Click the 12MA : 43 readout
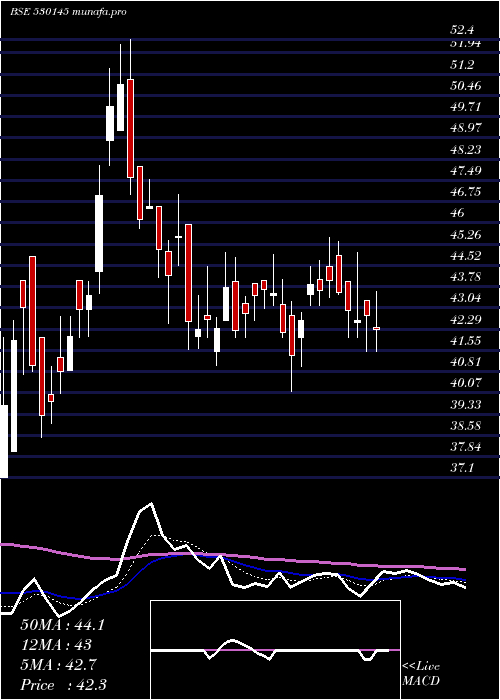The height and width of the screenshot is (700, 500). [x=56, y=645]
